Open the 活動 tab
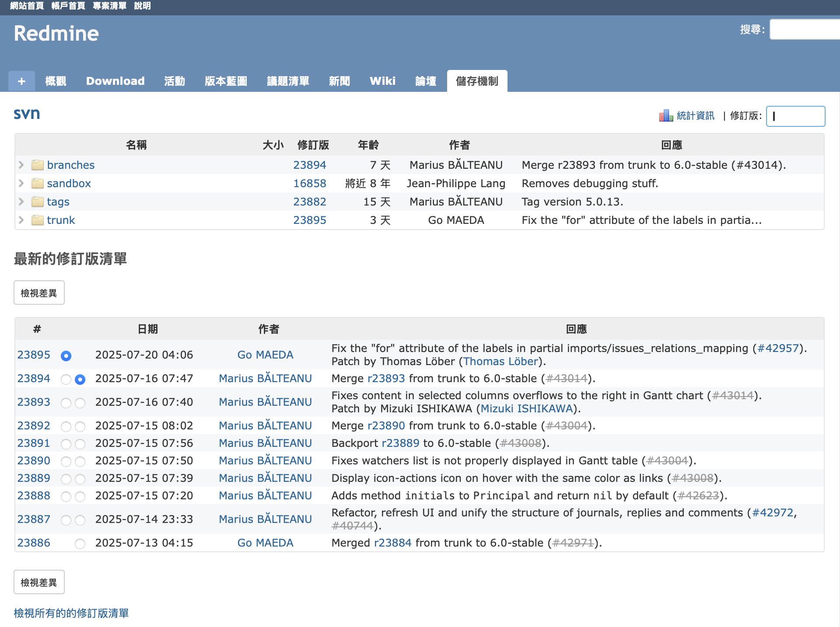The image size is (840, 627). coord(175,81)
